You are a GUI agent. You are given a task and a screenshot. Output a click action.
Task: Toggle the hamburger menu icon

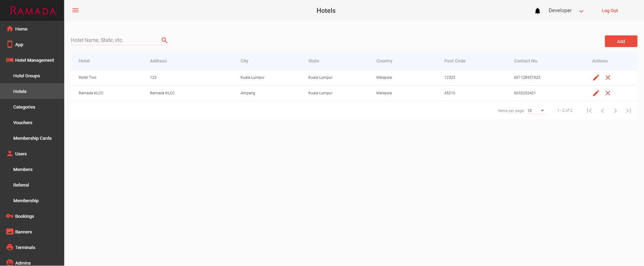tap(75, 10)
